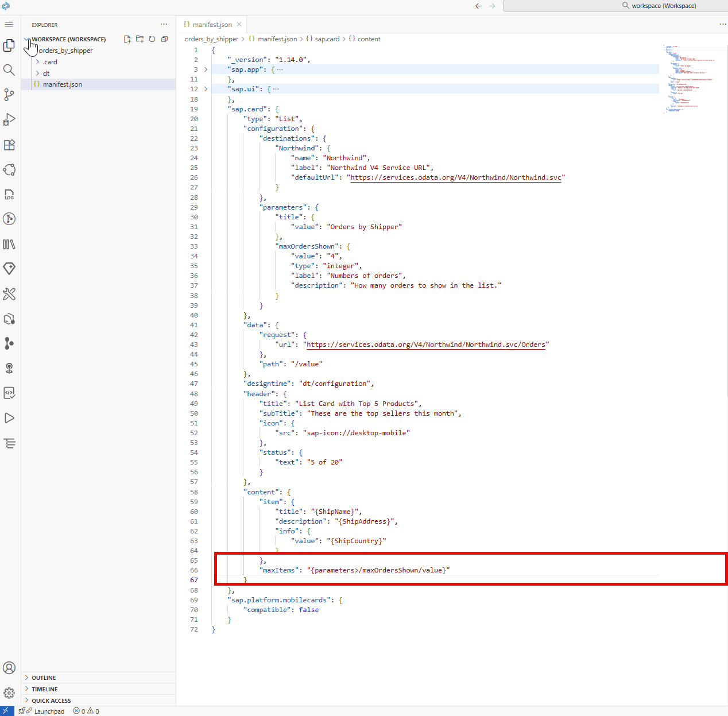Viewport: 728px width, 716px height.
Task: Open the diamond sparkle activity icon
Action: [9, 269]
